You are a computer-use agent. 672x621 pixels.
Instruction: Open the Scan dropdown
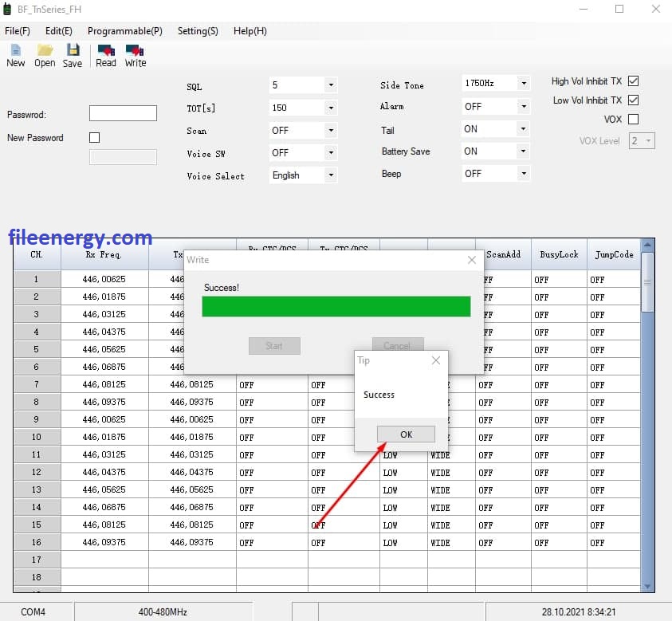[x=331, y=130]
